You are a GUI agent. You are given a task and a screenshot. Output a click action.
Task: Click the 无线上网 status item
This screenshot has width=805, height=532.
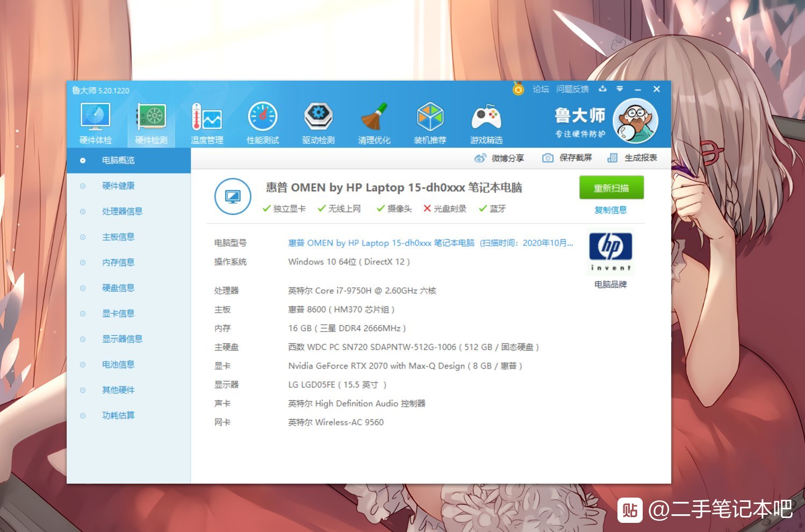(339, 209)
